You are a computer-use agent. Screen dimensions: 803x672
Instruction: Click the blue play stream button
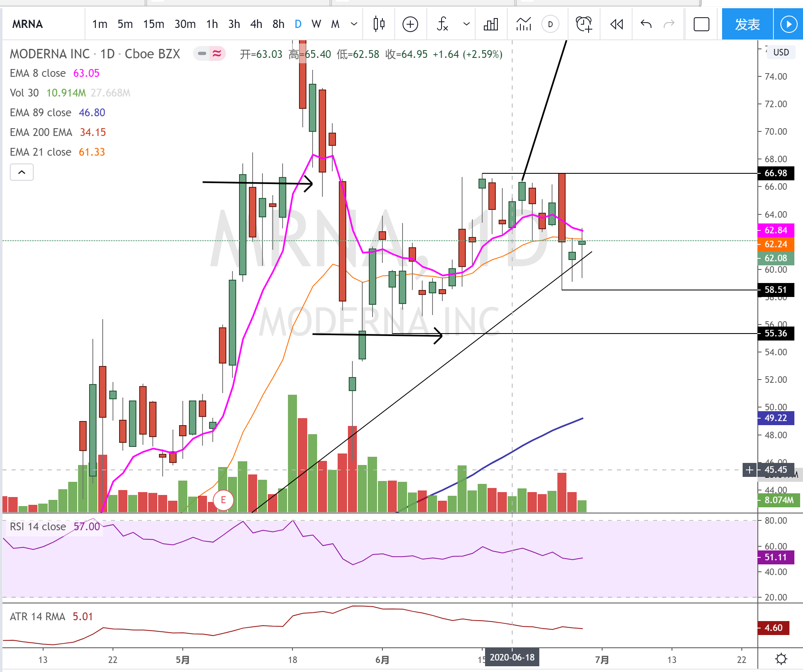(788, 24)
